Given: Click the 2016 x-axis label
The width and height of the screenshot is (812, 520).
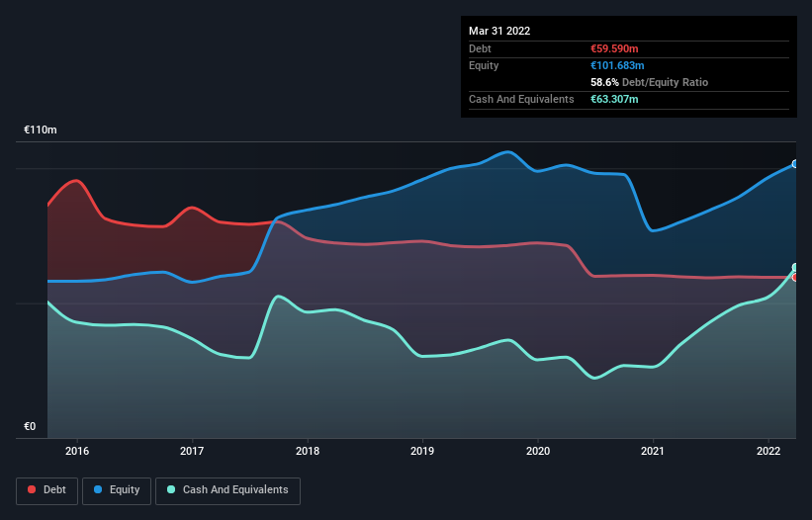Looking at the screenshot, I should click(77, 451).
